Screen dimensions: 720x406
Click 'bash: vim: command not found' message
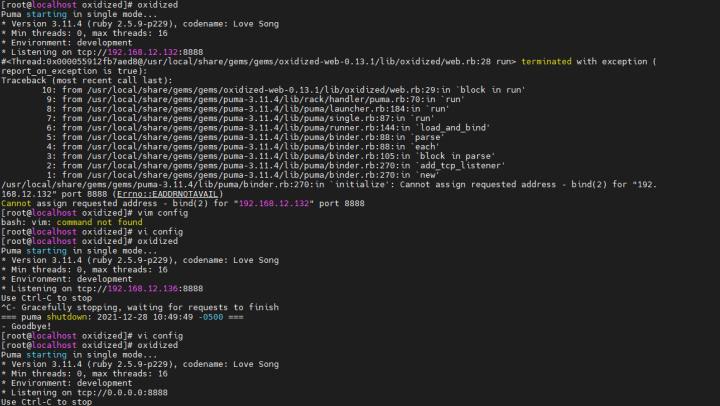click(x=72, y=222)
